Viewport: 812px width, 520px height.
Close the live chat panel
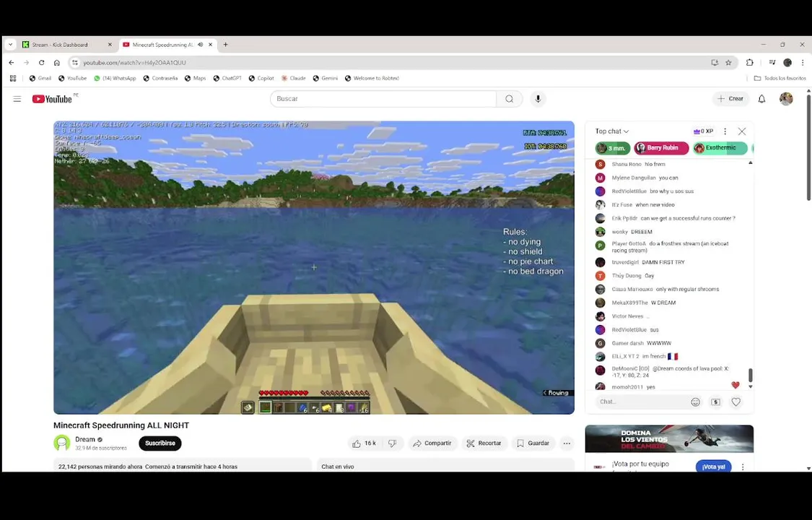pos(742,131)
